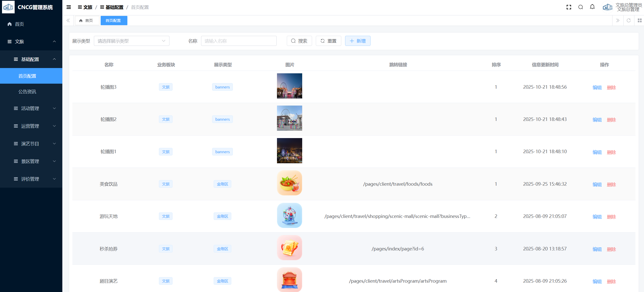Open 公告资讯 in the sidebar
This screenshot has width=644, height=292.
[x=27, y=92]
